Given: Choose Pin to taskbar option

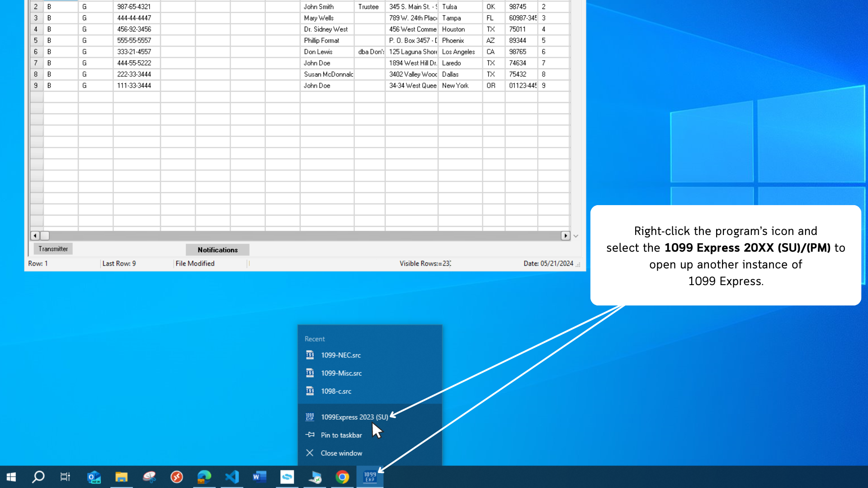Looking at the screenshot, I should [x=341, y=435].
